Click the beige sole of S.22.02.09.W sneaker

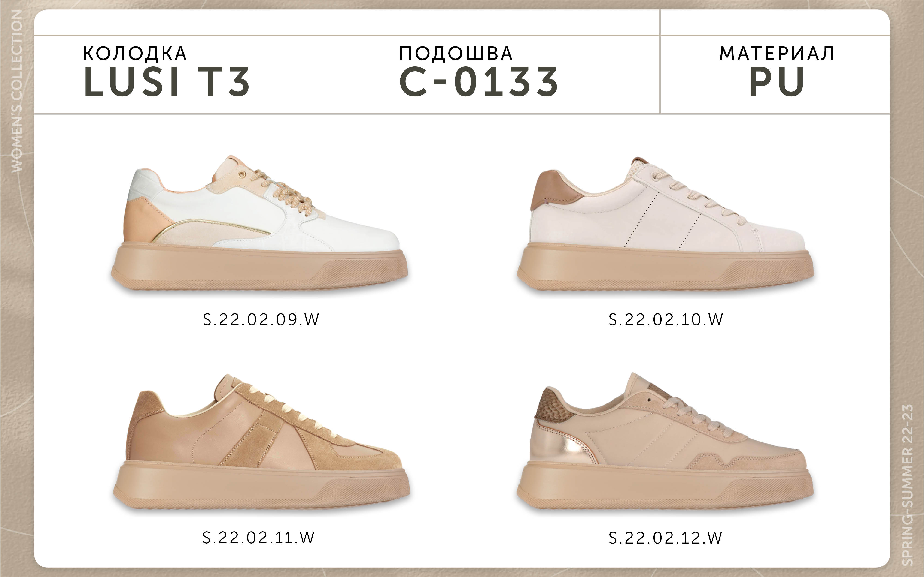click(x=260, y=267)
